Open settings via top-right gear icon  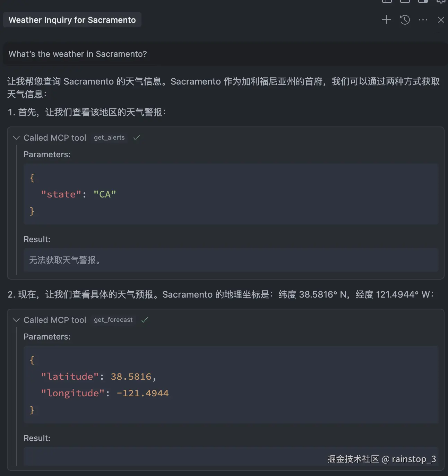pos(441,1)
